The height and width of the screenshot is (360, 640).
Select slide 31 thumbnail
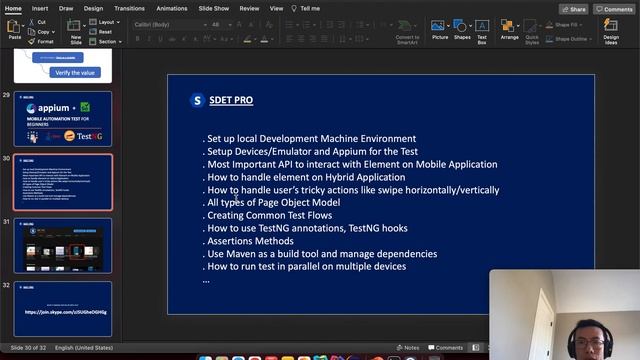click(x=63, y=246)
